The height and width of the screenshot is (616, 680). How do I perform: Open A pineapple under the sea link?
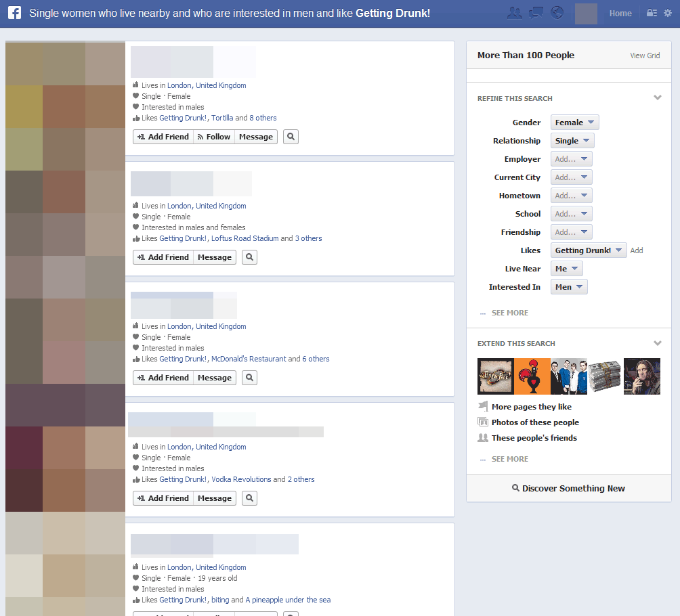pyautogui.click(x=288, y=600)
